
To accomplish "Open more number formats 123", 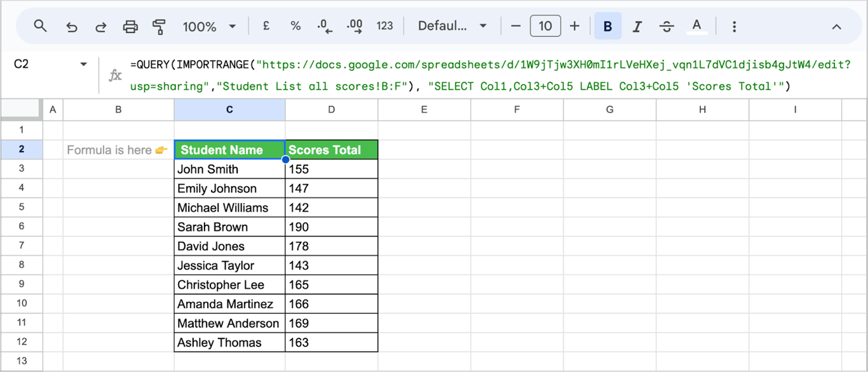I will (384, 26).
